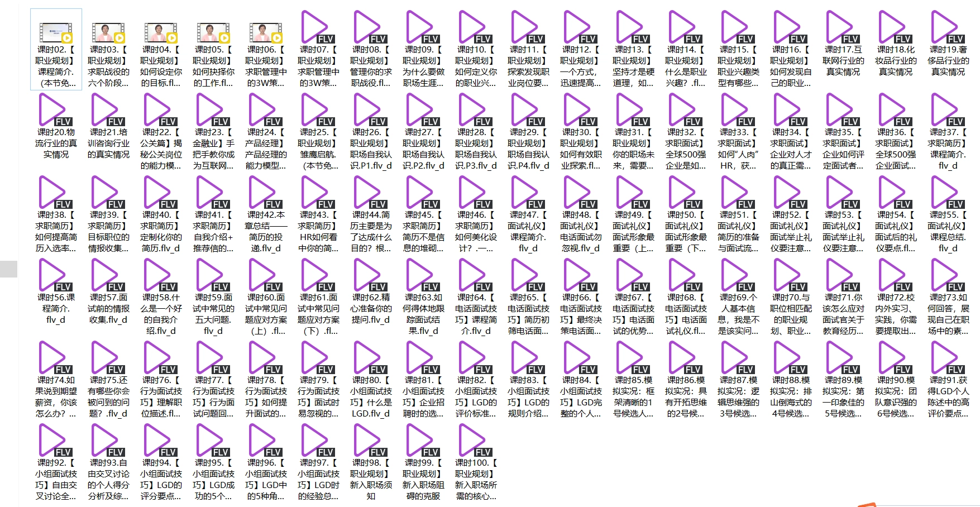Select the 课时07 FLV file icon
980x507 pixels.
point(317,27)
